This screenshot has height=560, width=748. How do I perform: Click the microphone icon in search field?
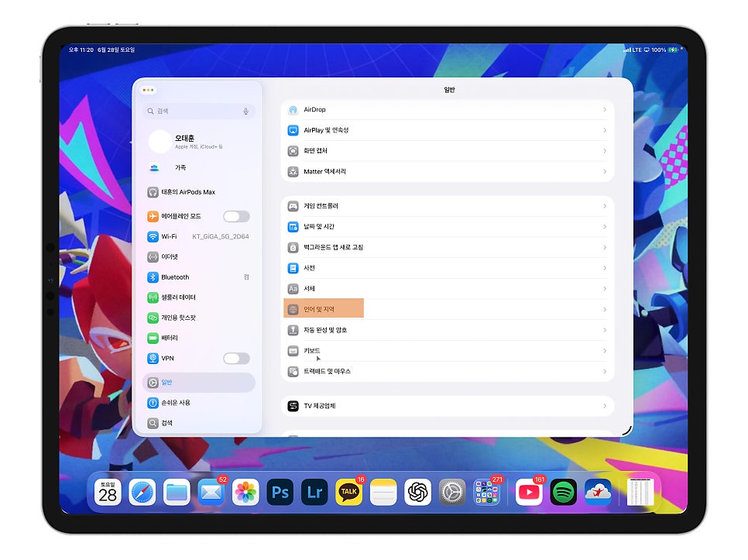(x=245, y=111)
